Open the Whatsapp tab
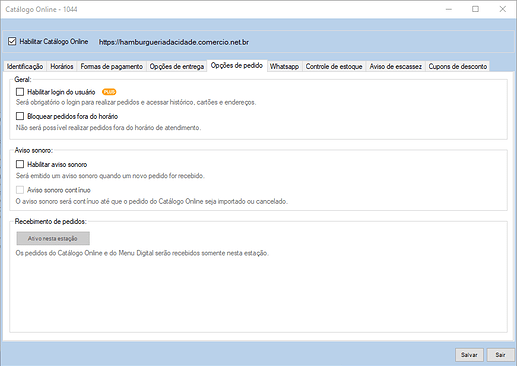This screenshot has height=366, width=517. pyautogui.click(x=284, y=66)
